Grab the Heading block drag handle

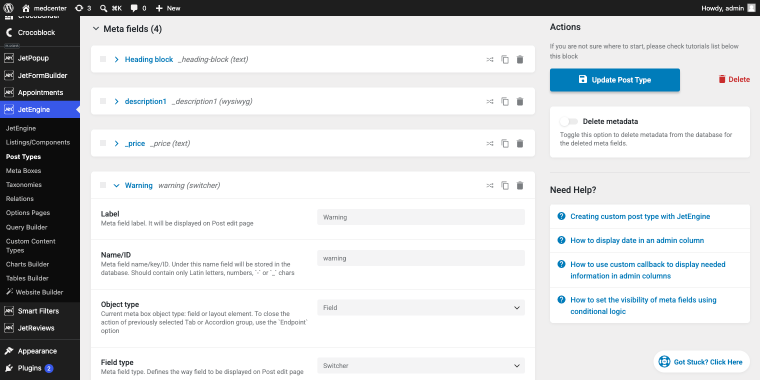[x=103, y=59]
